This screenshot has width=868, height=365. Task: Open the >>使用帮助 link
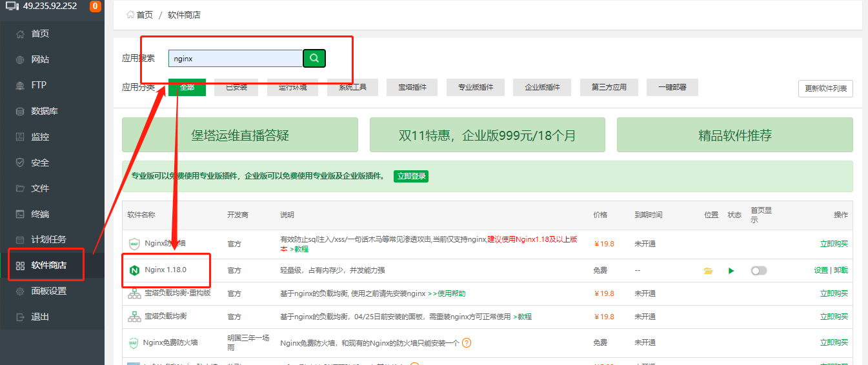447,293
